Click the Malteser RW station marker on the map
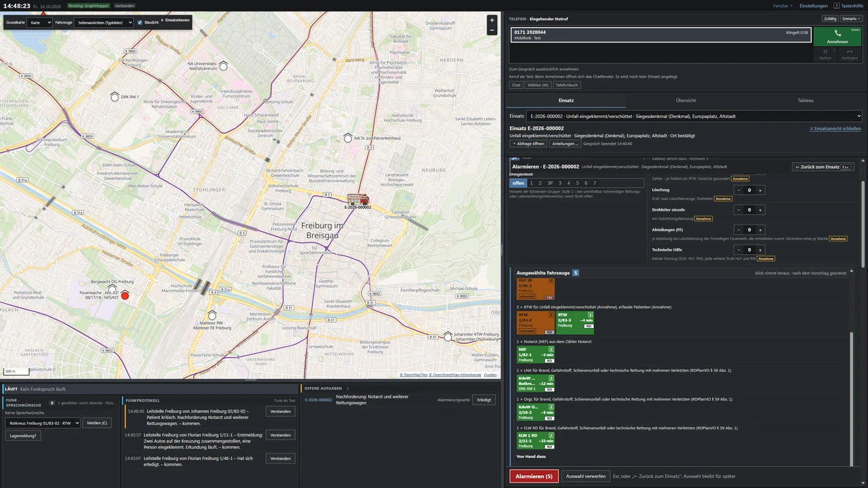This screenshot has width=868, height=488. click(212, 315)
